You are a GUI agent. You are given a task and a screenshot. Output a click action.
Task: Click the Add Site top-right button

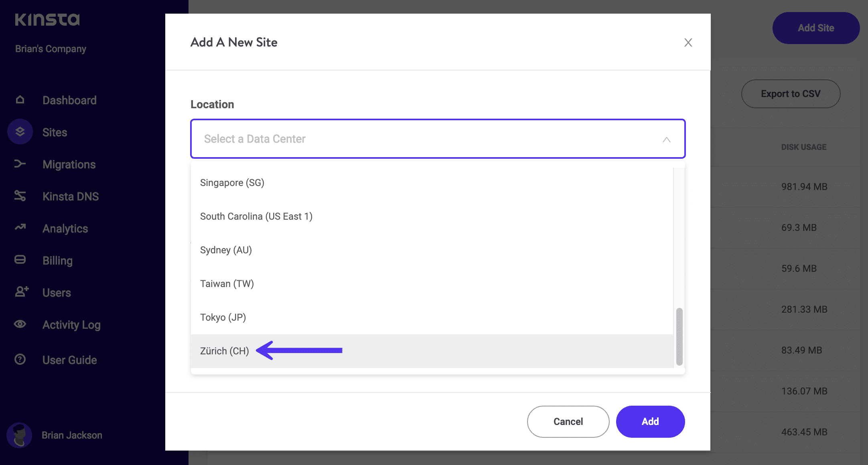815,28
